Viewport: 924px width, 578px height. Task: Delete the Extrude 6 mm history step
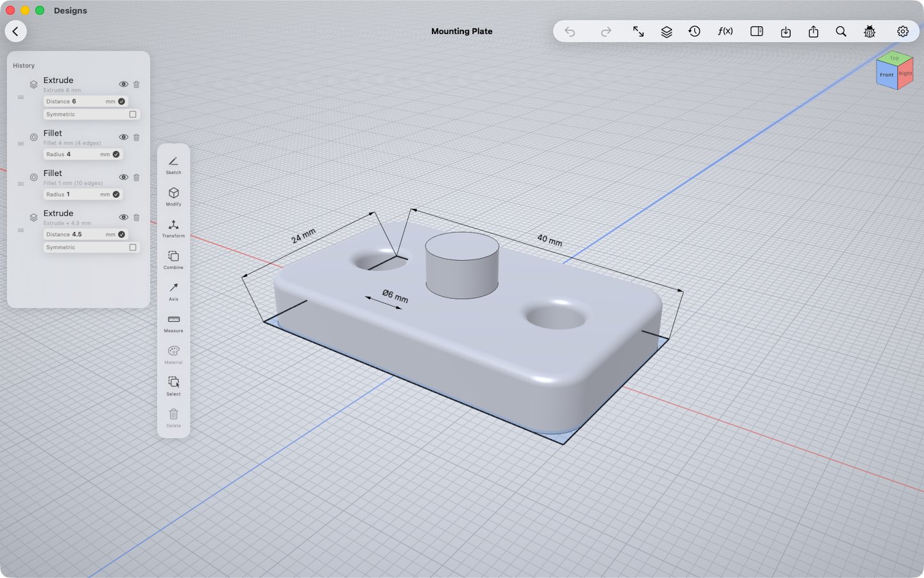pos(137,84)
